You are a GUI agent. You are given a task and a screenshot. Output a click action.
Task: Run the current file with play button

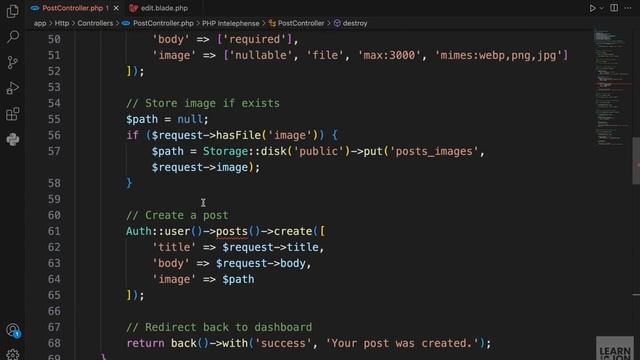pos(592,8)
